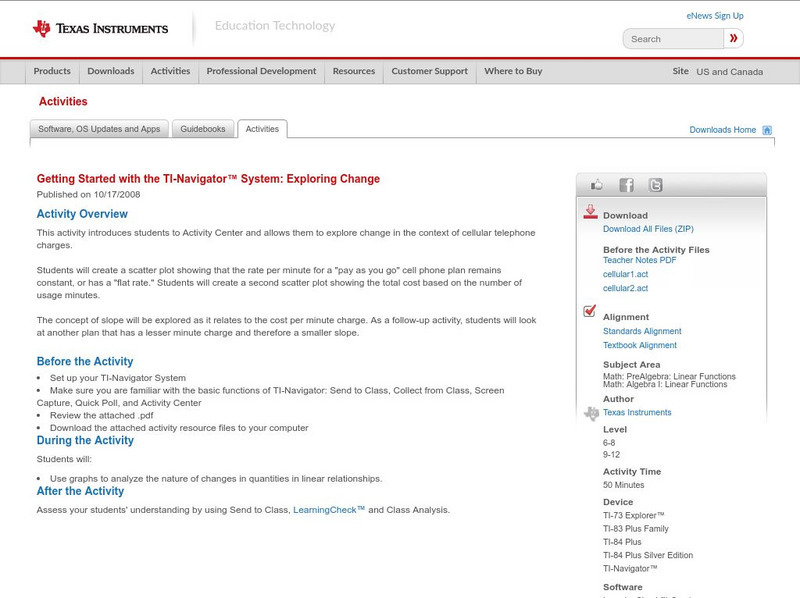Share the activity on Twitter
The image size is (800, 598).
click(656, 185)
